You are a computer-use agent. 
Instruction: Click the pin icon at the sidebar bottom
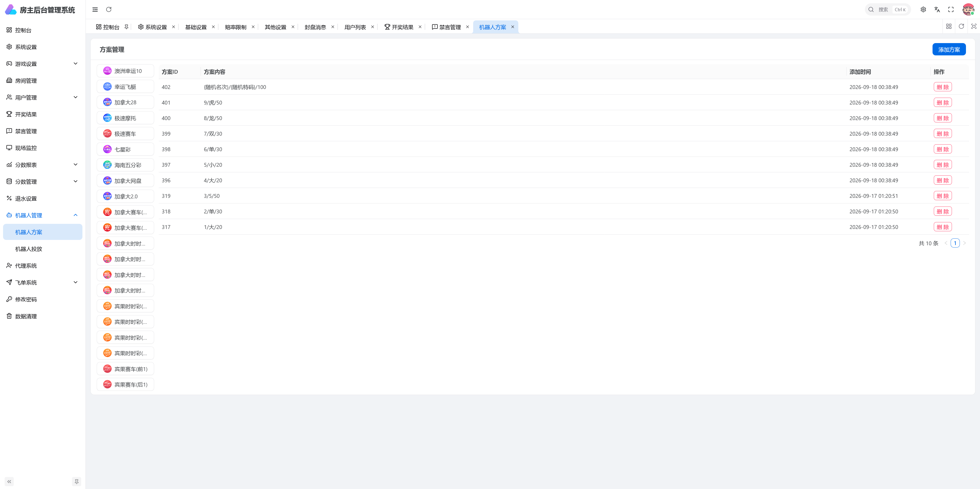click(x=77, y=481)
